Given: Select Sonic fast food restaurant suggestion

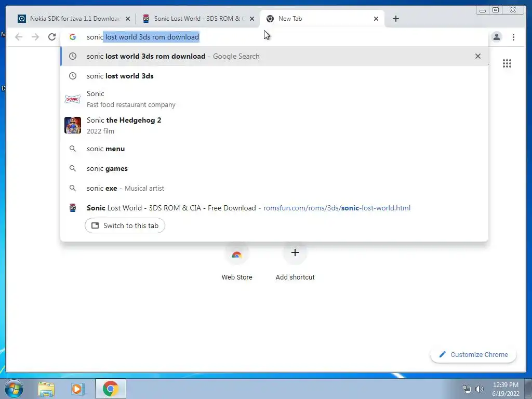Looking at the screenshot, I should pyautogui.click(x=274, y=99).
